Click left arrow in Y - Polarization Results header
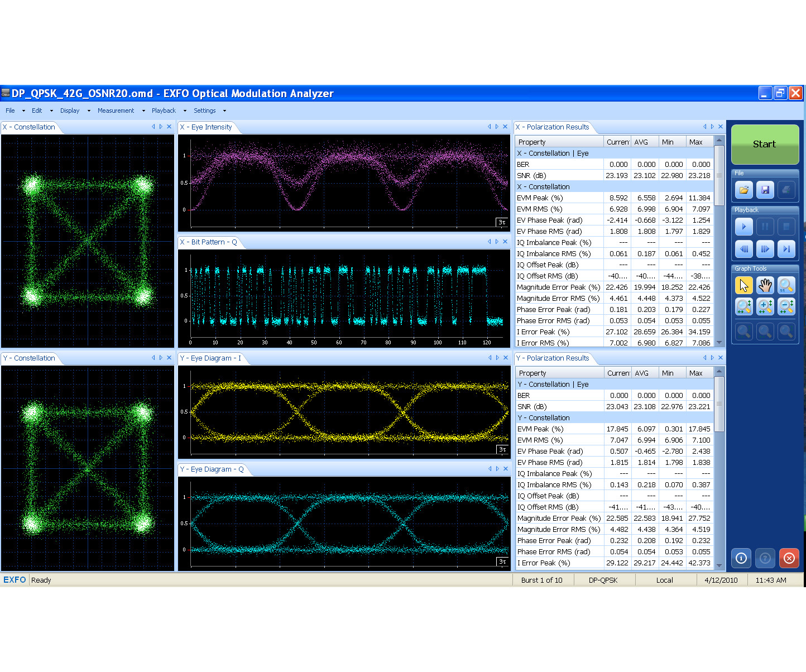Screen dimensions: 806x672 tap(704, 358)
